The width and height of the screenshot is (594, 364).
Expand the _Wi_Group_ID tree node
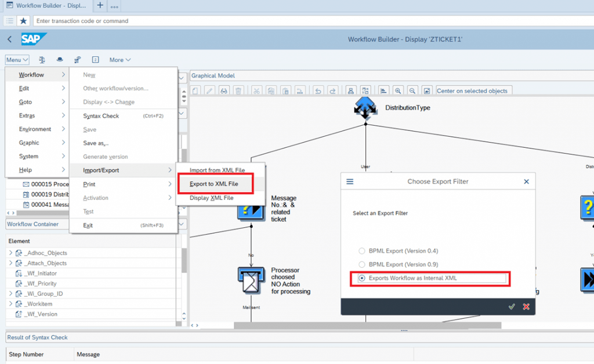10,294
